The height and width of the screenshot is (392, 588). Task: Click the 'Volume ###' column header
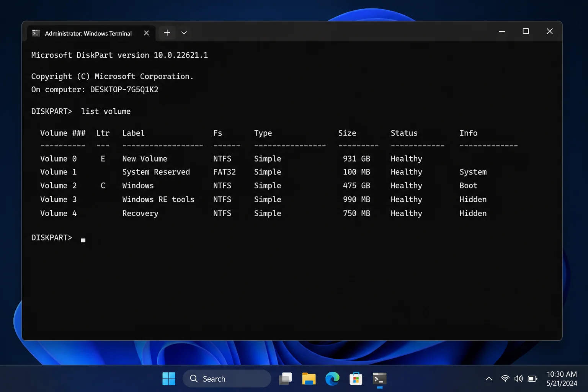click(63, 133)
